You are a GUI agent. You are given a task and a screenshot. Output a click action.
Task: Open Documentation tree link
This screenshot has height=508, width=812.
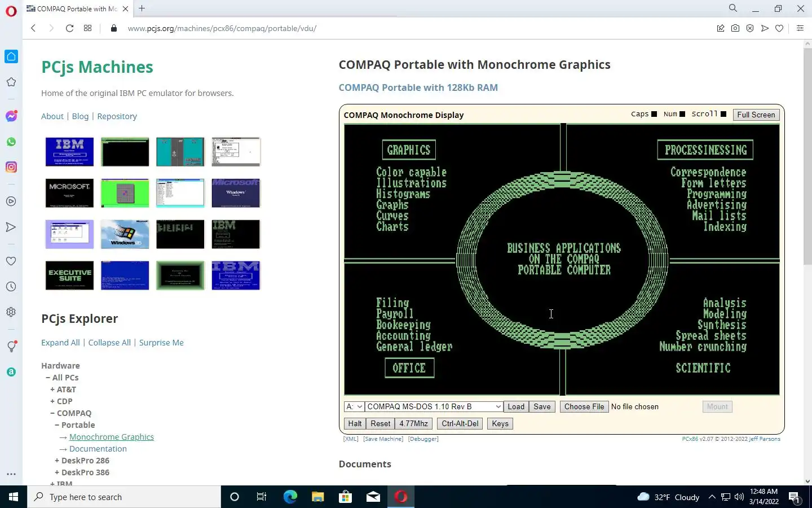(98, 449)
